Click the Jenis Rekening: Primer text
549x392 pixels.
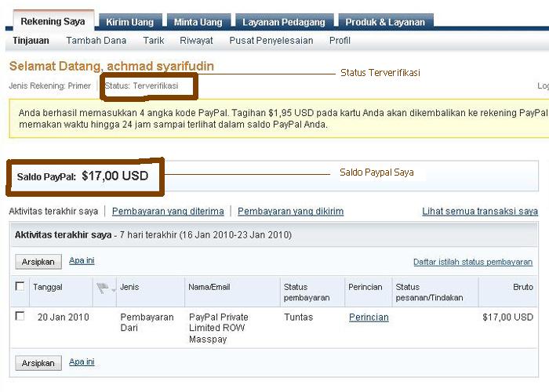coord(49,85)
